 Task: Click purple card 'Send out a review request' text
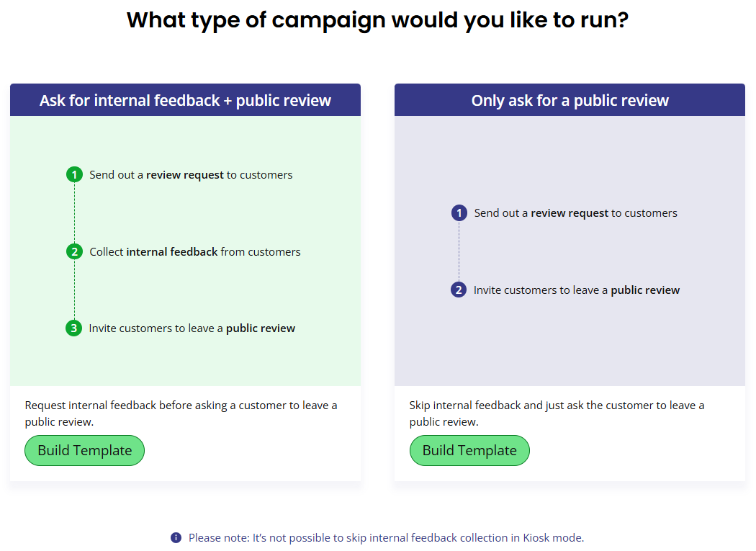pyautogui.click(x=576, y=213)
